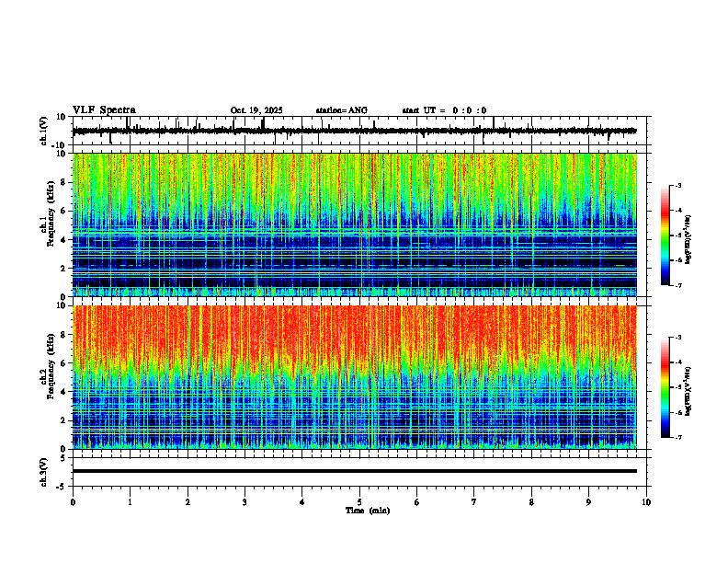Click the ch.2 'Frequency (kHz)' axis label
The height and width of the screenshot is (563, 728).
pos(51,366)
